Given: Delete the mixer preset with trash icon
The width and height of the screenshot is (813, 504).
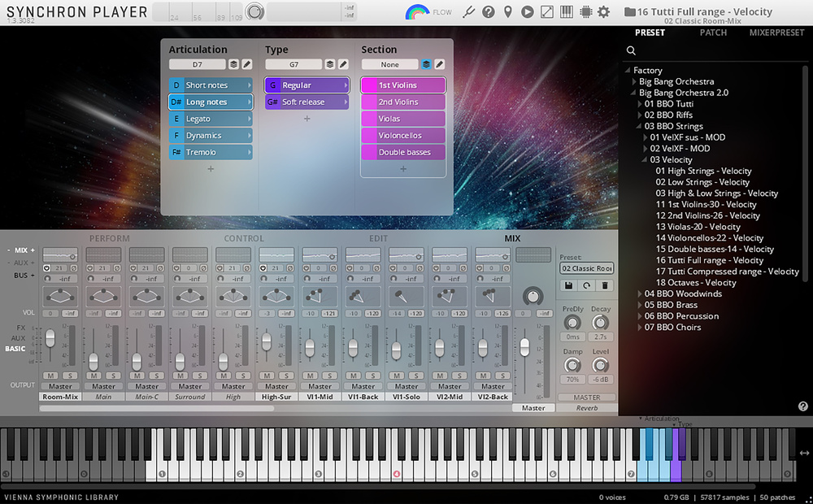Looking at the screenshot, I should (x=605, y=285).
